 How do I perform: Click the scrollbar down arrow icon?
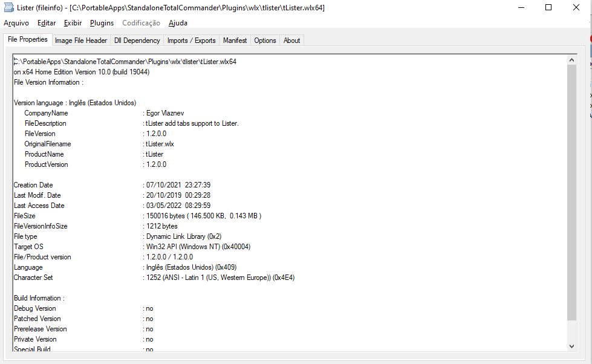tap(571, 346)
